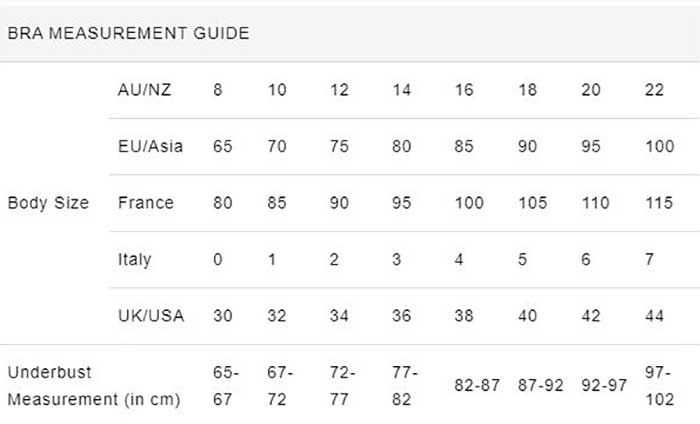Click the EU/Asia row label
Image resolution: width=700 pixels, height=424 pixels.
tap(150, 146)
